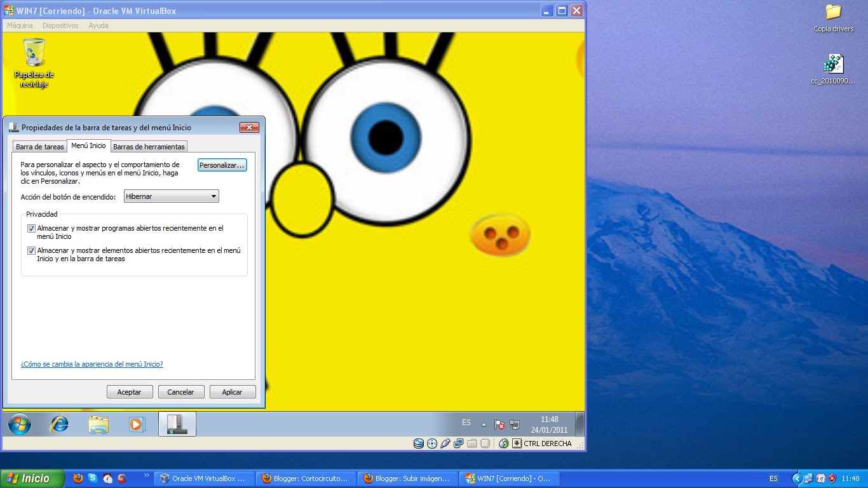Image resolution: width=868 pixels, height=488 pixels.
Task: Switch to Blogger: Cortocircuito taskbar window
Action: (307, 478)
